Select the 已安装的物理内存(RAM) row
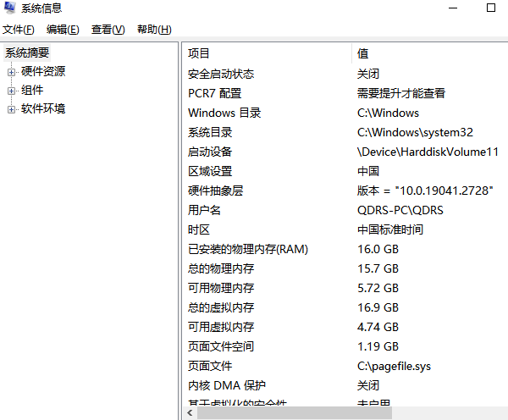 [345, 249]
